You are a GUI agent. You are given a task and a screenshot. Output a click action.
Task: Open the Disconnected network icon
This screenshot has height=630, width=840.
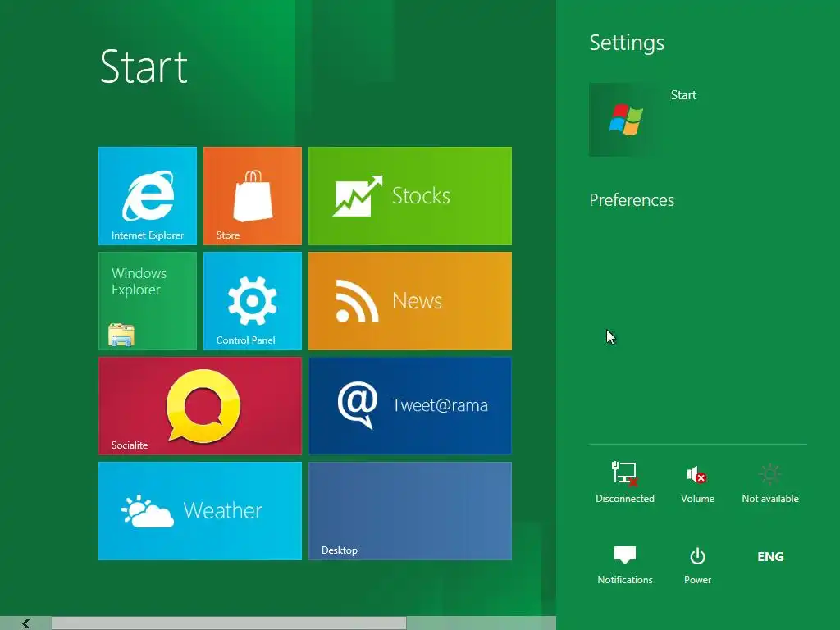pyautogui.click(x=624, y=482)
